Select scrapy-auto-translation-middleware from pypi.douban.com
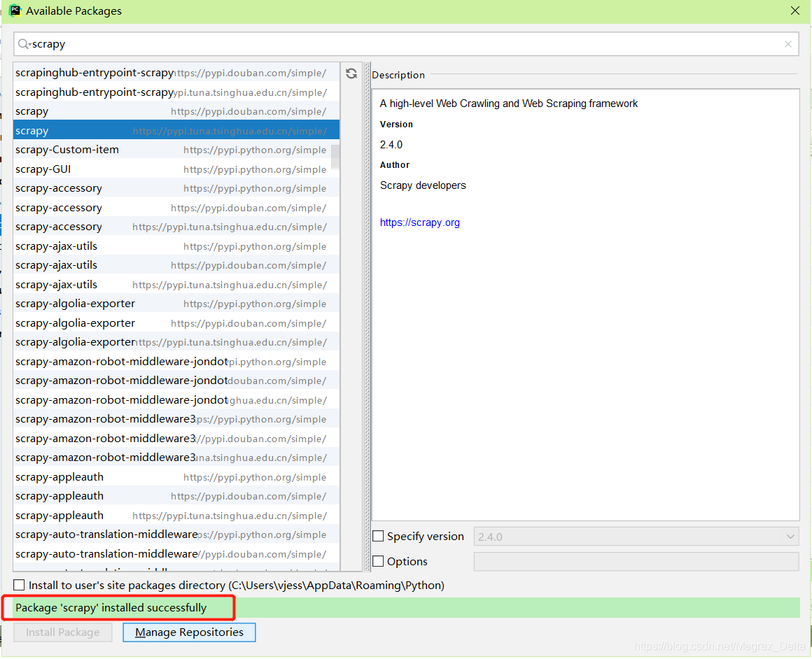 176,554
